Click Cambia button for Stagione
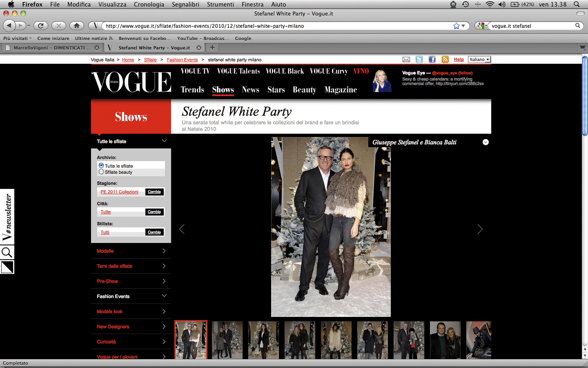This screenshot has height=368, width=588. (x=154, y=192)
